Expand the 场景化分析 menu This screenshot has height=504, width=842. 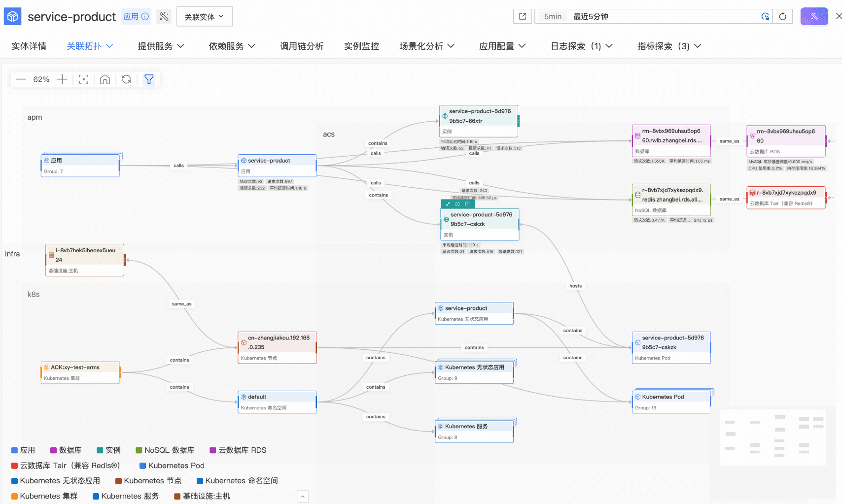click(x=426, y=46)
